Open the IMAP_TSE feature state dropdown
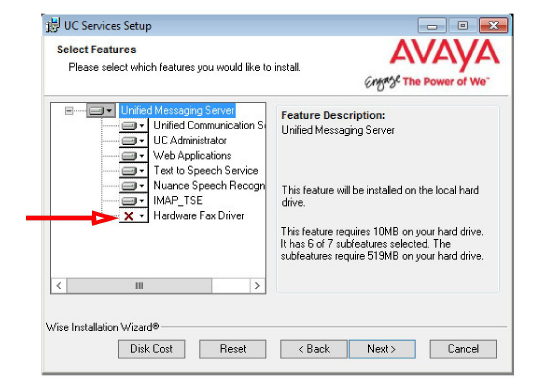 tap(133, 201)
